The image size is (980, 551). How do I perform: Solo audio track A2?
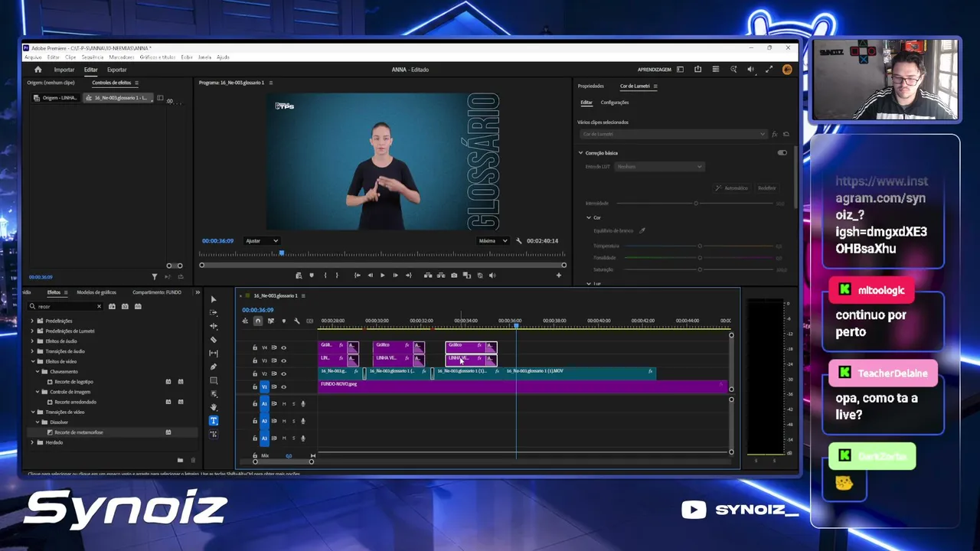(x=293, y=421)
